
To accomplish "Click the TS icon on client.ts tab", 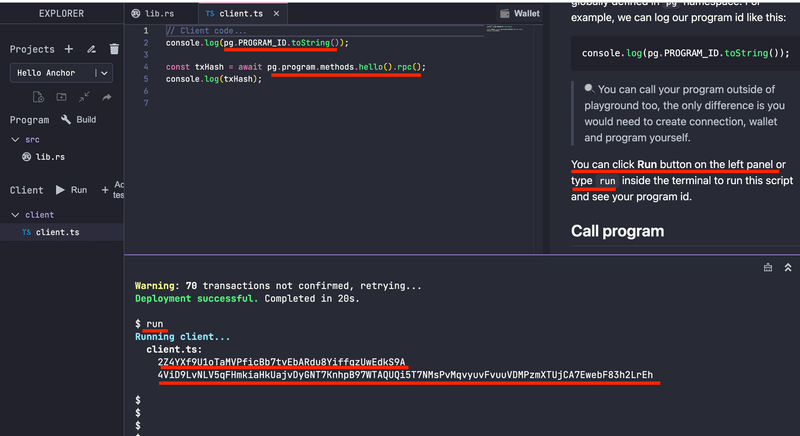I will (210, 14).
